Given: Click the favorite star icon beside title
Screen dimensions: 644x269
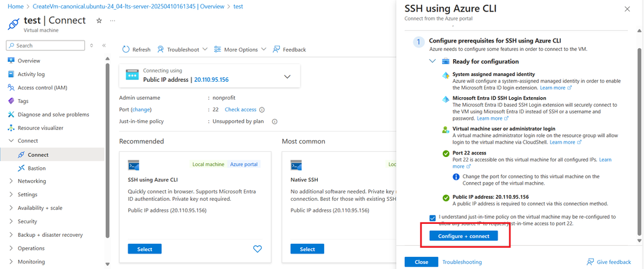Looking at the screenshot, I should coord(99,21).
